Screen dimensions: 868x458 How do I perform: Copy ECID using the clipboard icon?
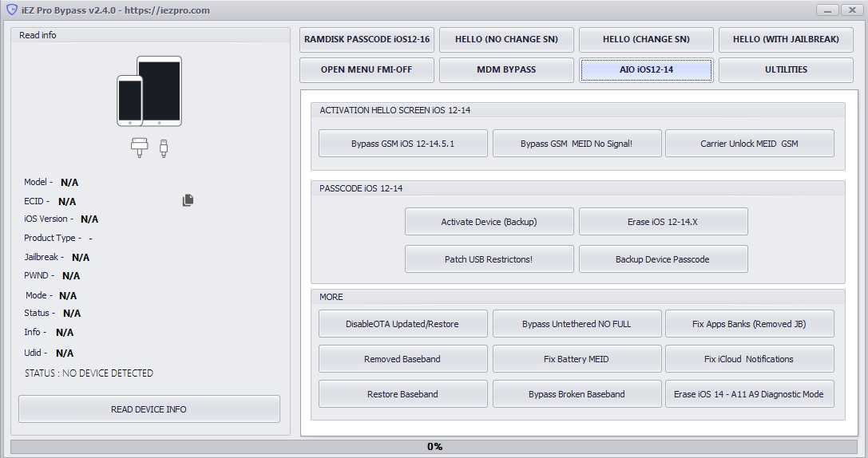(188, 200)
